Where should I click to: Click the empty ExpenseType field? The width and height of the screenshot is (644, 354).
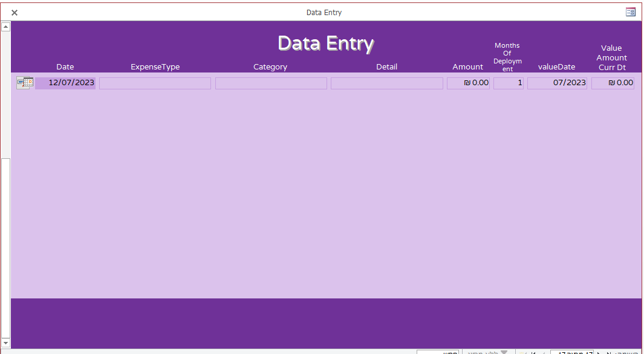pyautogui.click(x=155, y=83)
